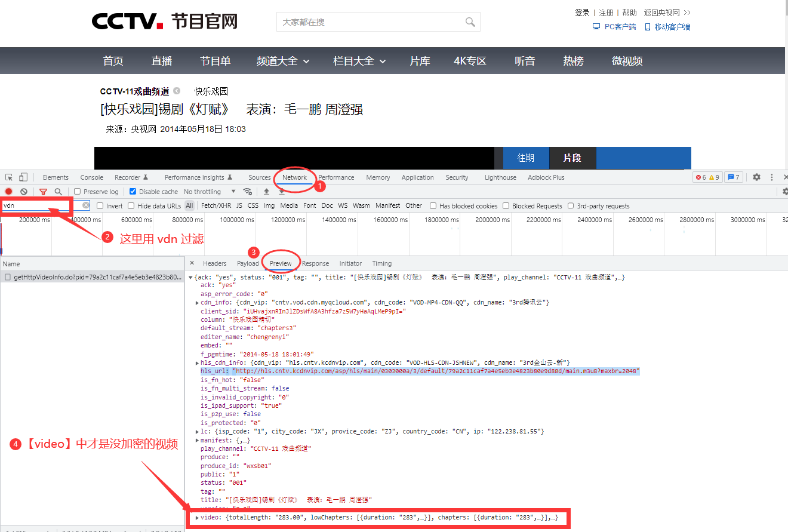Open the 4K专区 nav link
Viewport: 788px width, 532px height.
pyautogui.click(x=470, y=61)
